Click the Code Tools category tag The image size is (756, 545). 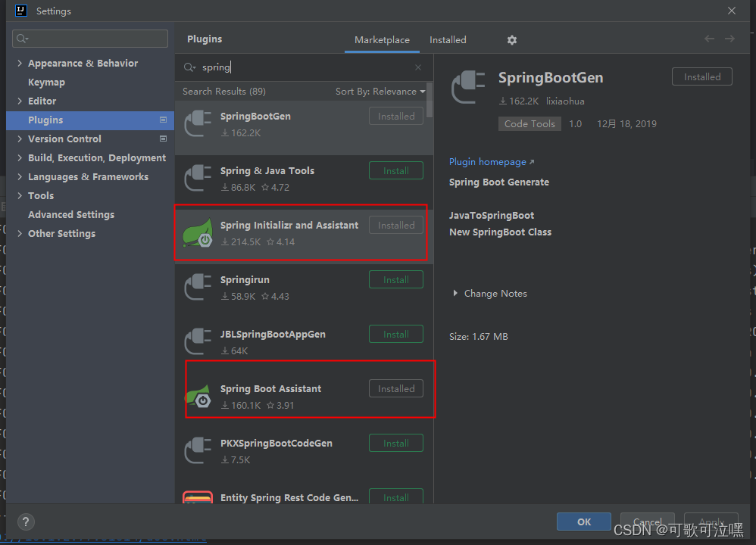coord(530,124)
